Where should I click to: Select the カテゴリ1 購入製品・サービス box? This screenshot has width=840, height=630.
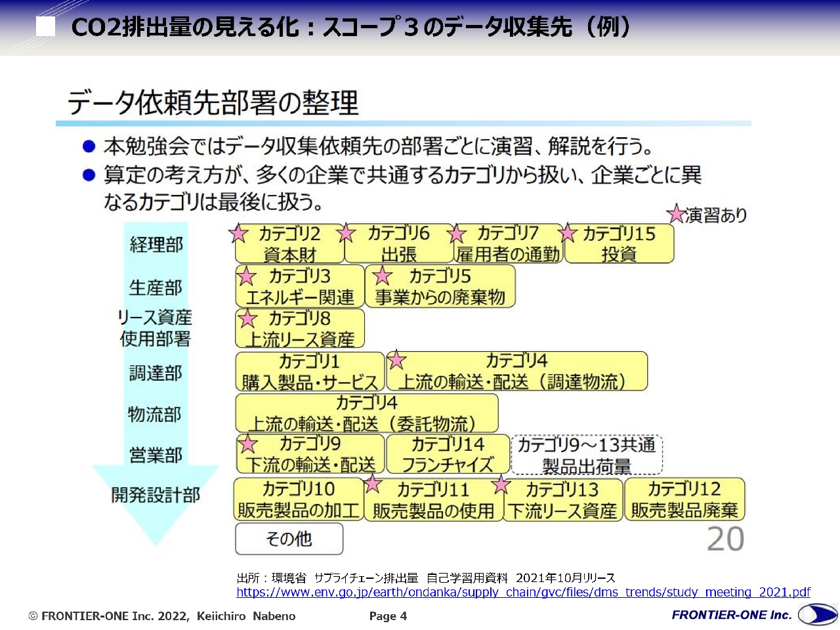[x=310, y=371]
